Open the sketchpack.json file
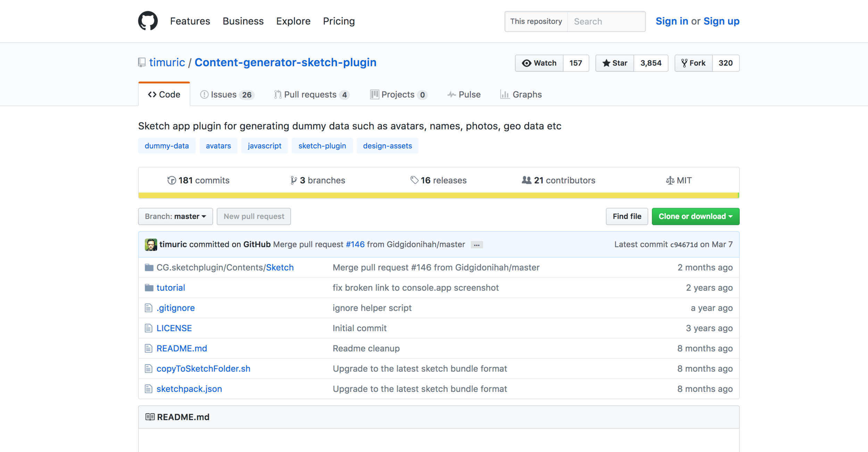868x452 pixels. pos(189,389)
